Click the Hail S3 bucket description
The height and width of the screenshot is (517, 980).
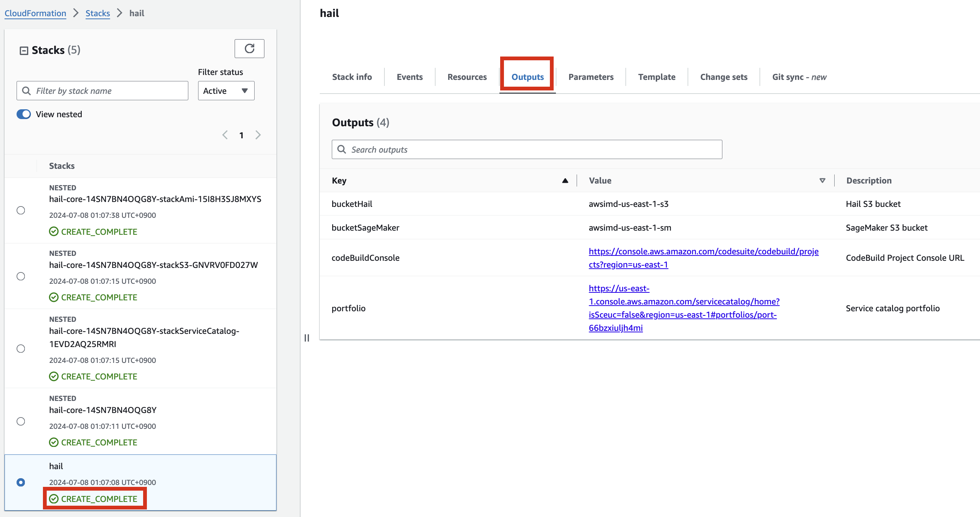873,204
